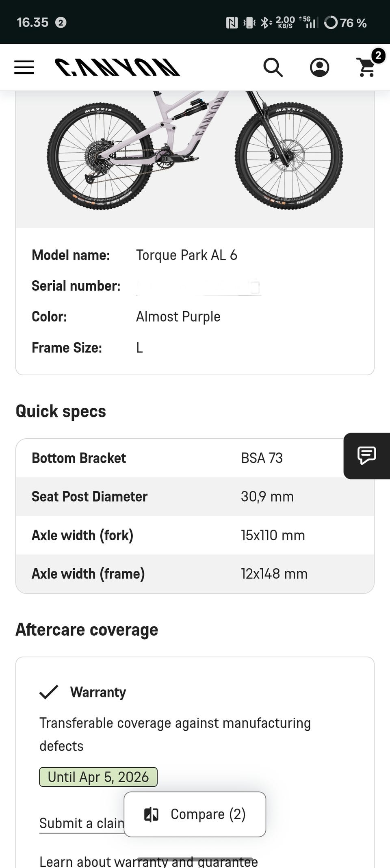Select the Seat Post Diameter row
The width and height of the screenshot is (390, 868).
195,497
